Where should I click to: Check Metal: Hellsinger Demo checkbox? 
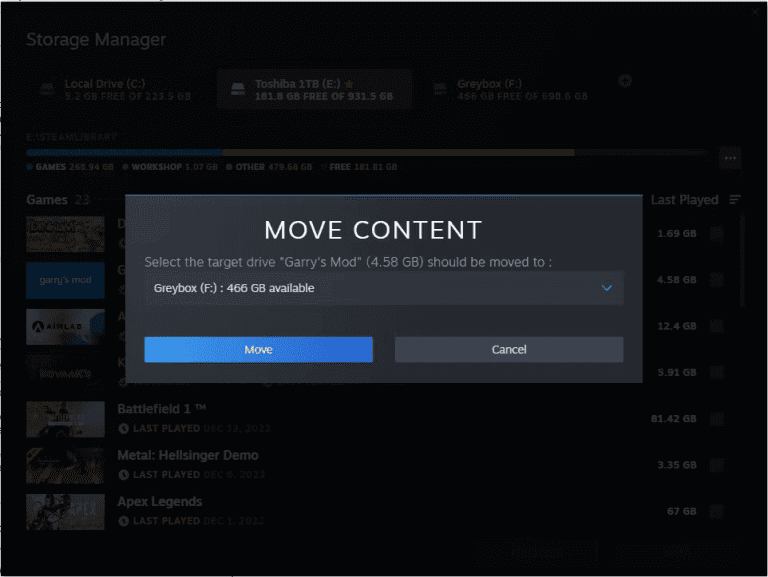(717, 465)
